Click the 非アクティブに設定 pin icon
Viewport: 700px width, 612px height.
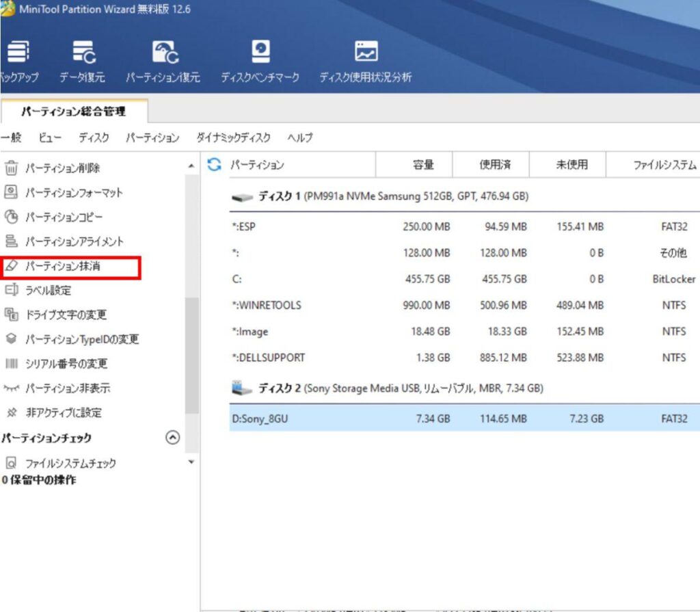(12, 412)
